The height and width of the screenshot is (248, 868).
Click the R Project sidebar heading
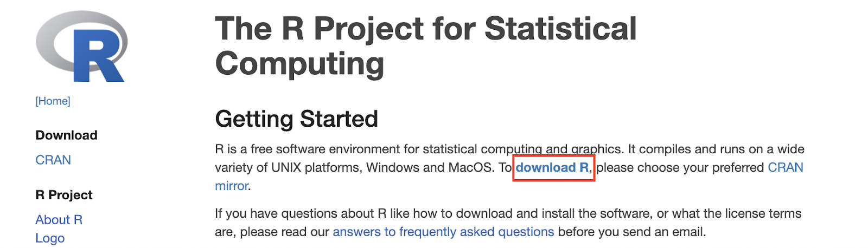(64, 195)
